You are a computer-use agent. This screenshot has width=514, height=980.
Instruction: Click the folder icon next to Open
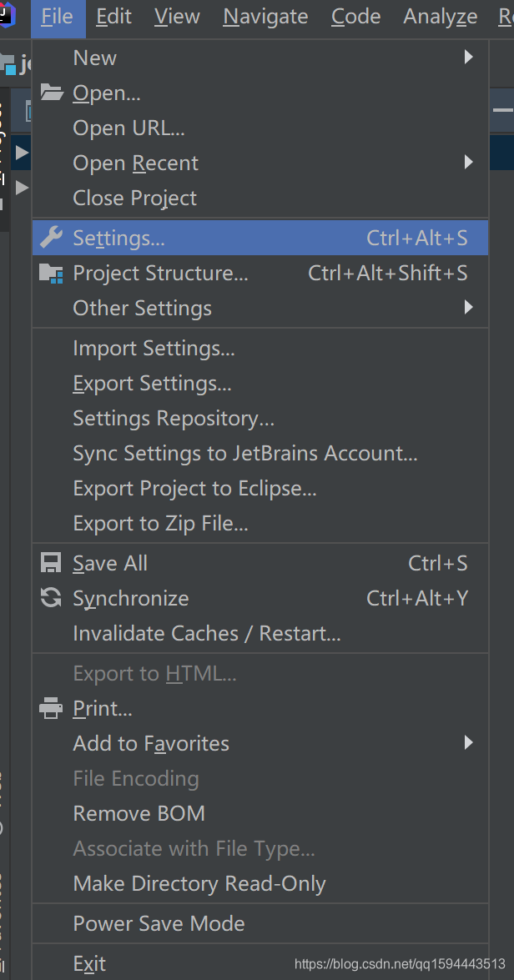pyautogui.click(x=52, y=93)
